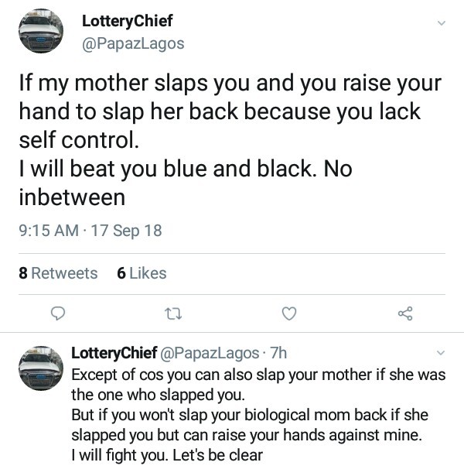Expand the main tweet options chevron
The height and width of the screenshot is (476, 464).
pyautogui.click(x=442, y=23)
